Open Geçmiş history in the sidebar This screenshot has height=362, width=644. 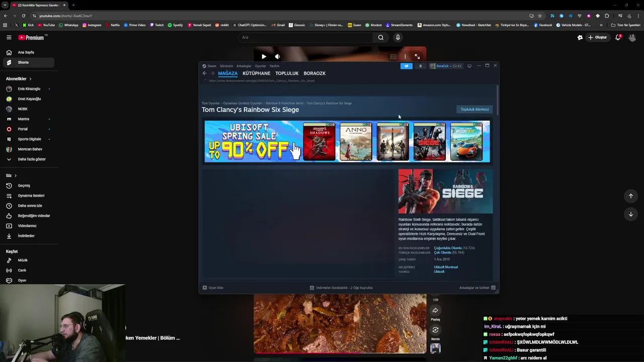click(29, 186)
